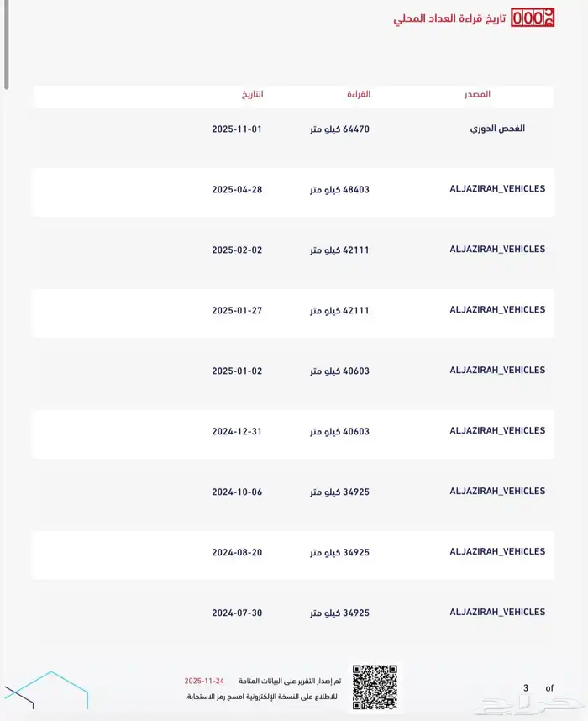Select ALJAZIRAH_VEHICLES entry dated 2024-10-06

pos(497,492)
